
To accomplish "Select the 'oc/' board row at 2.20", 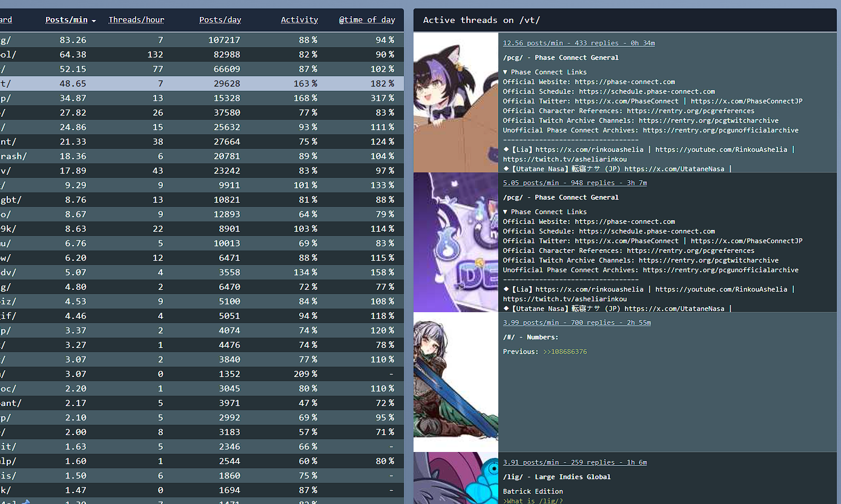I will pos(202,388).
